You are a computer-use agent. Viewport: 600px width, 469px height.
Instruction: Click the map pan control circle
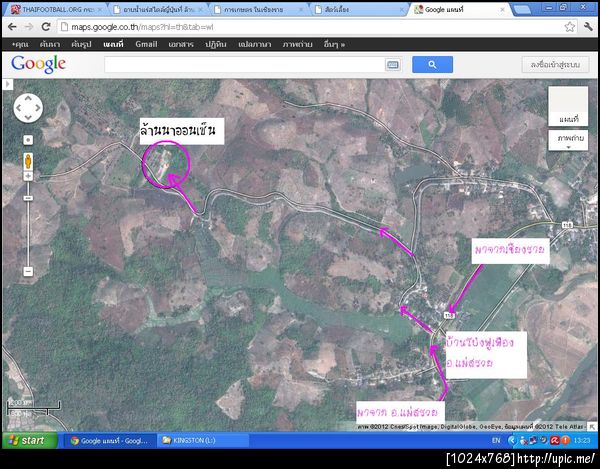tap(28, 108)
